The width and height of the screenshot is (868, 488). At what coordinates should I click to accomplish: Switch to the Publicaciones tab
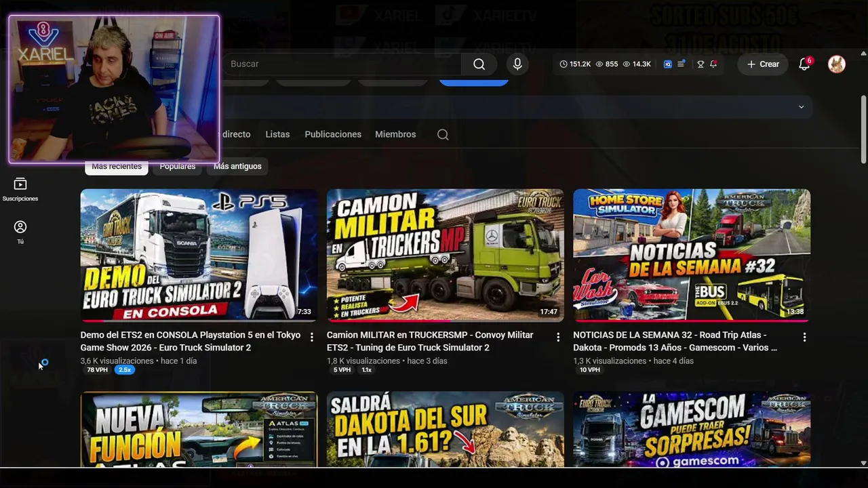coord(333,134)
